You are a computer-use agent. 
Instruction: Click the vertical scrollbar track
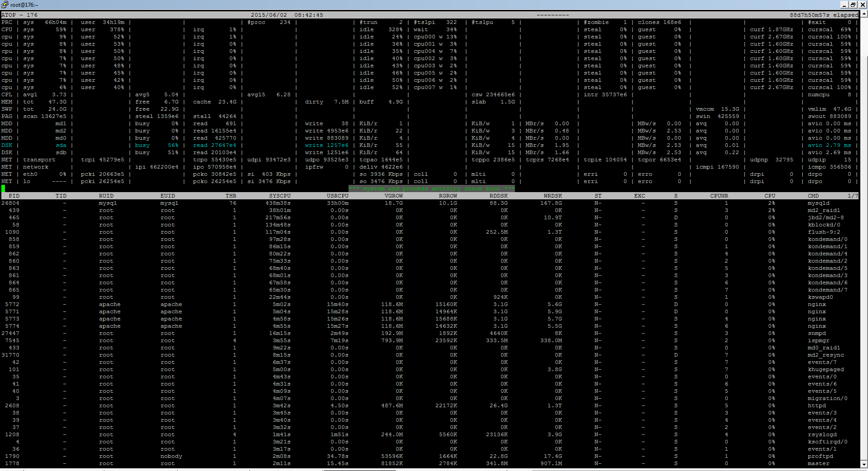tap(864, 239)
